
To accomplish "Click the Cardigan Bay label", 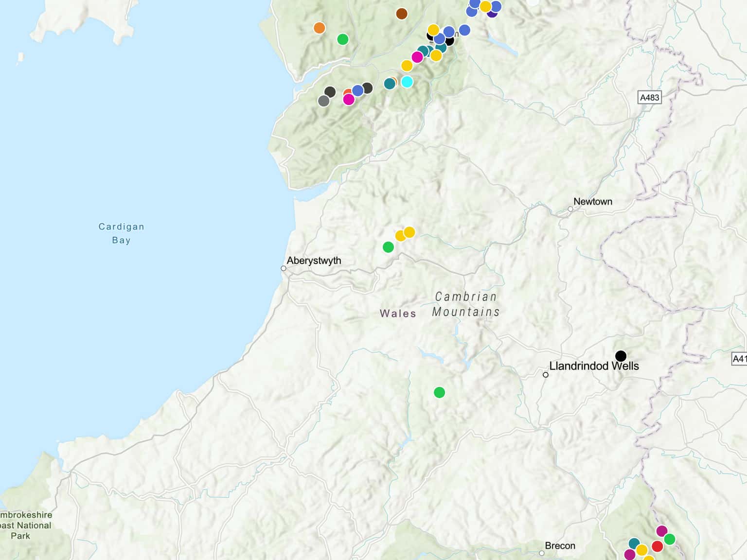I will coord(121,233).
